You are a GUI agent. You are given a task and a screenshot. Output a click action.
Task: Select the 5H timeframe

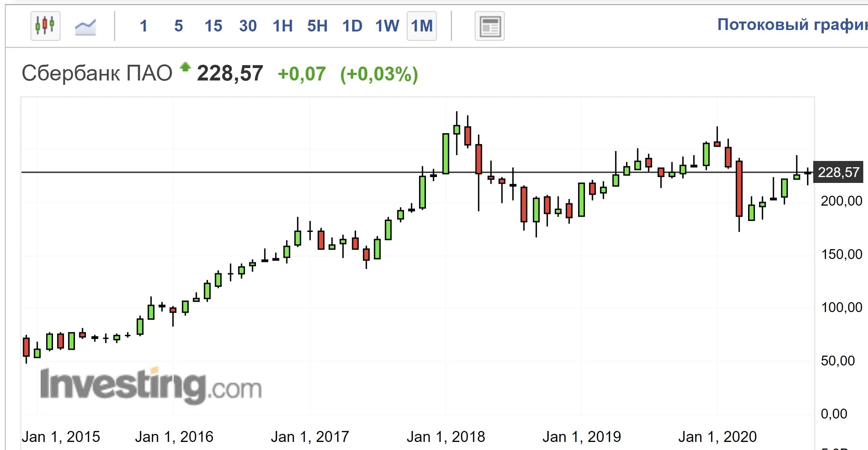point(317,26)
